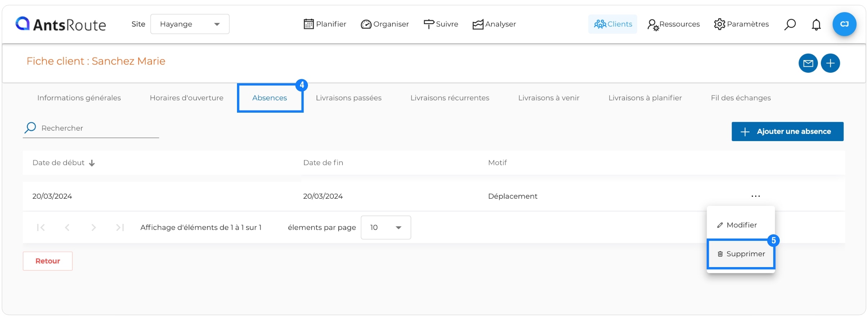Open the Livraisons à planifier tab
Image resolution: width=868 pixels, height=320 pixels.
click(645, 98)
